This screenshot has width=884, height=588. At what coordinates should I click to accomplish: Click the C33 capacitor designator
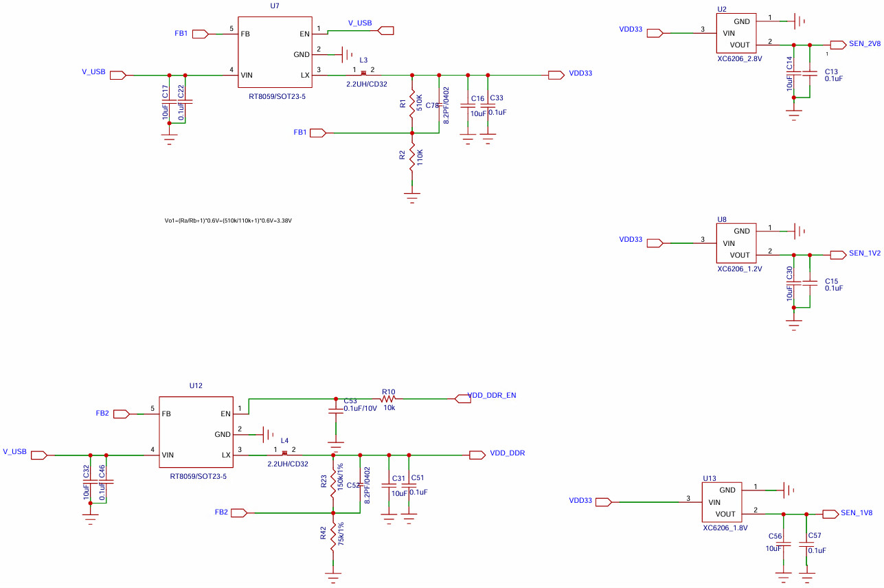[497, 99]
